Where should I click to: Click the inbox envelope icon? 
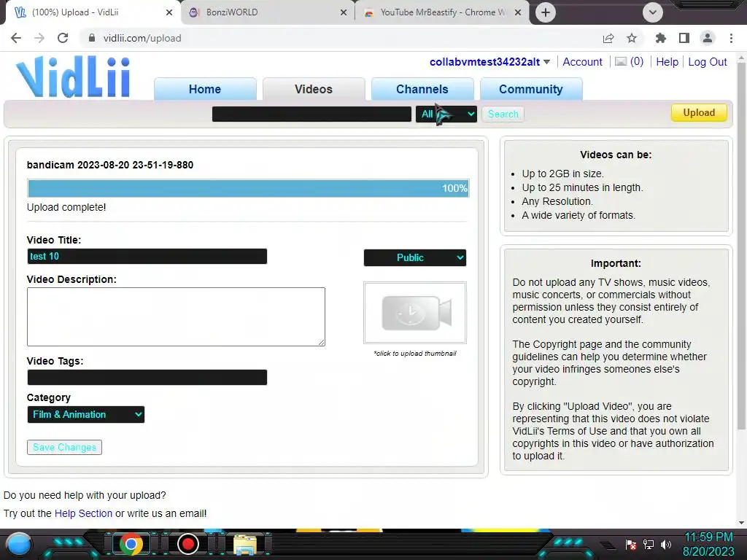tap(620, 61)
